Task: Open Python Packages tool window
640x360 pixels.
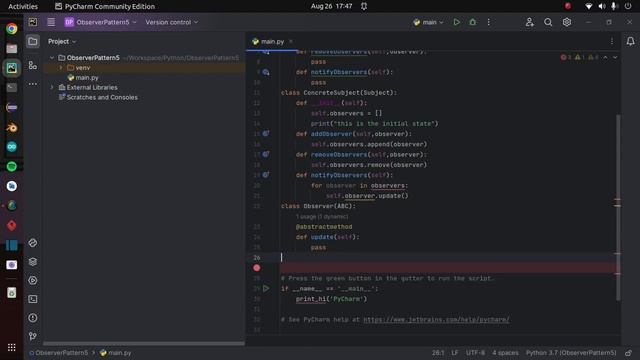Action: [x=33, y=262]
